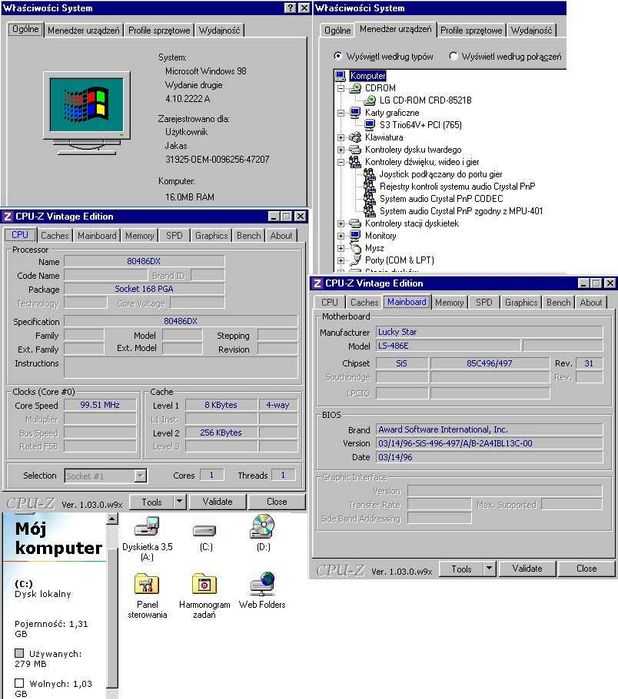Click Tools button in CPU-Z CPU window
The height and width of the screenshot is (699, 618).
pyautogui.click(x=152, y=502)
